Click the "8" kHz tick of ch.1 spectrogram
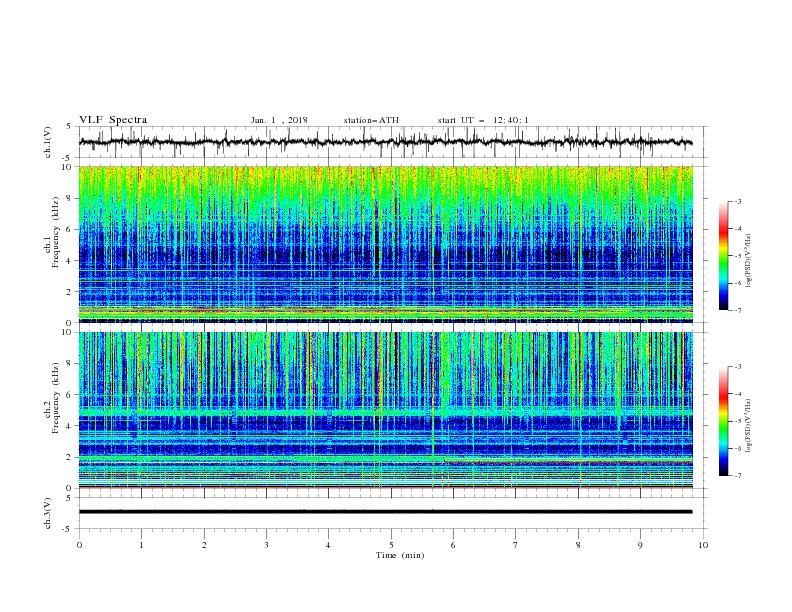Image resolution: width=792 pixels, height=612 pixels. pos(70,198)
